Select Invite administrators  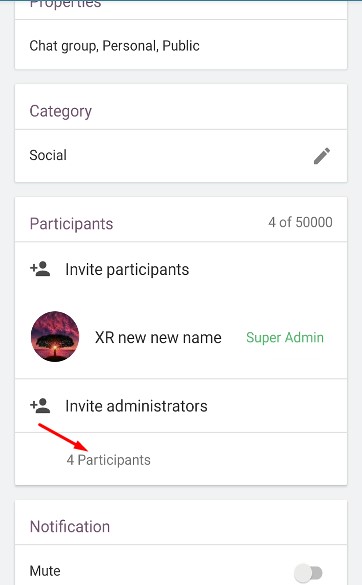click(x=136, y=406)
